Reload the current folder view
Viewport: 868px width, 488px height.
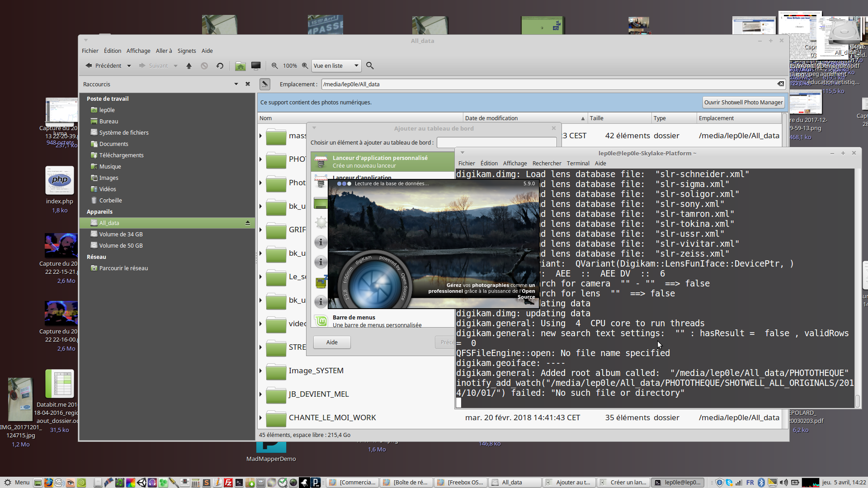coord(220,66)
